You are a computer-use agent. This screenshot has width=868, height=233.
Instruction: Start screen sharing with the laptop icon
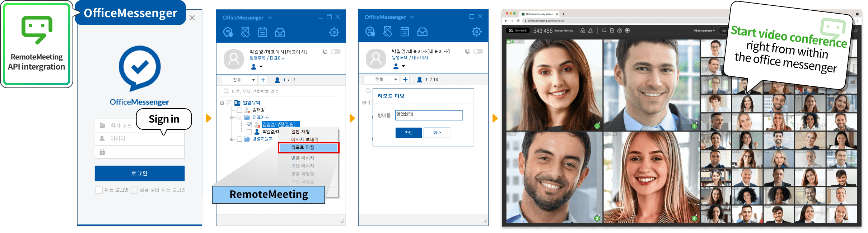(x=604, y=30)
